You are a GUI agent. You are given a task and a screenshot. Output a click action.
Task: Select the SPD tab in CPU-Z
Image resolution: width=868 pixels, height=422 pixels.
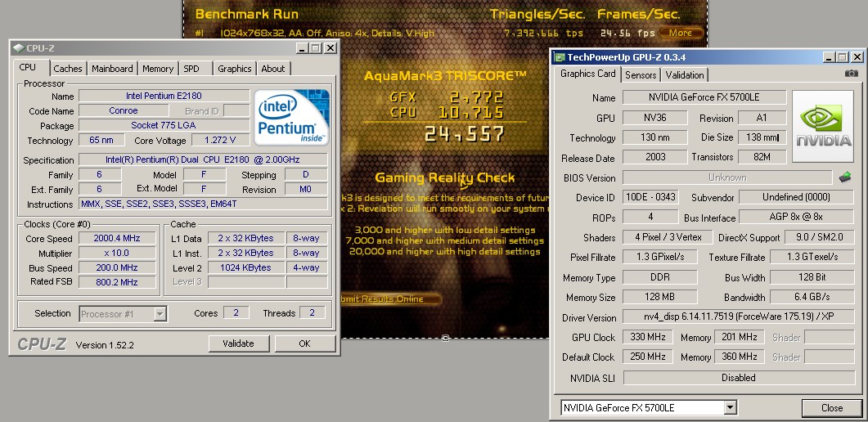pos(191,69)
